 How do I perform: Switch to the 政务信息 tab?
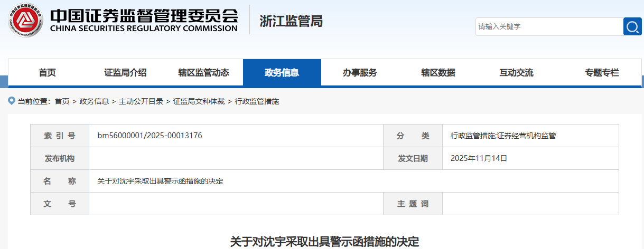coord(282,73)
